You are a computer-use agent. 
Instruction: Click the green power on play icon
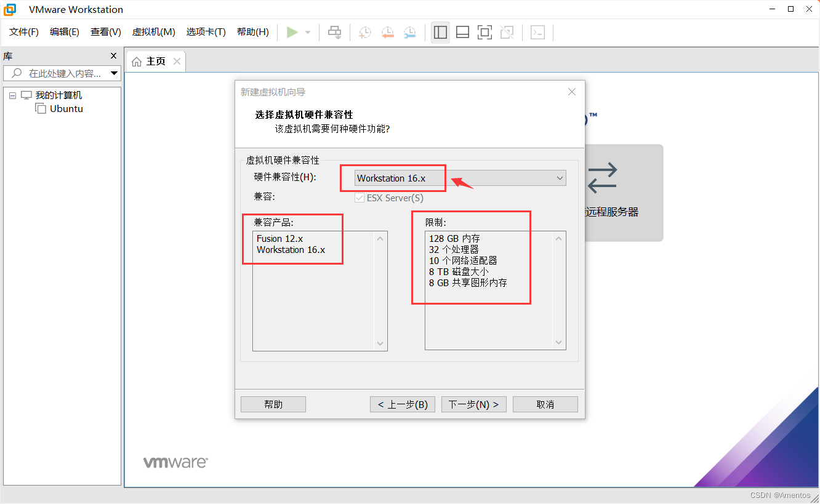[292, 32]
